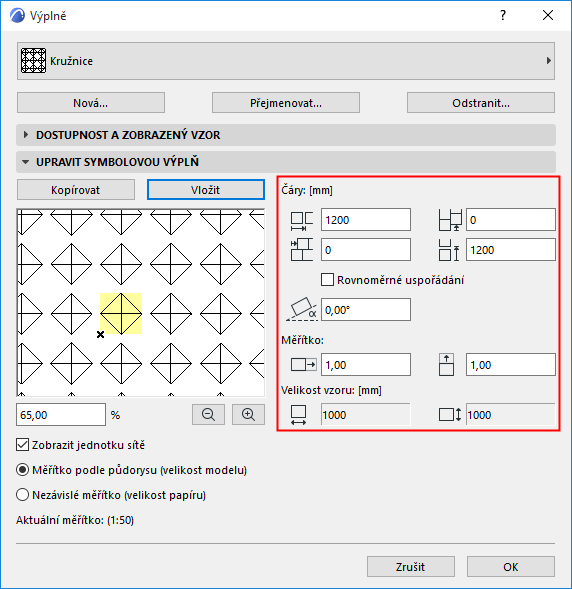Collapse Upravit symbolovou výplň panel
The width and height of the screenshot is (572, 589).
(286, 162)
